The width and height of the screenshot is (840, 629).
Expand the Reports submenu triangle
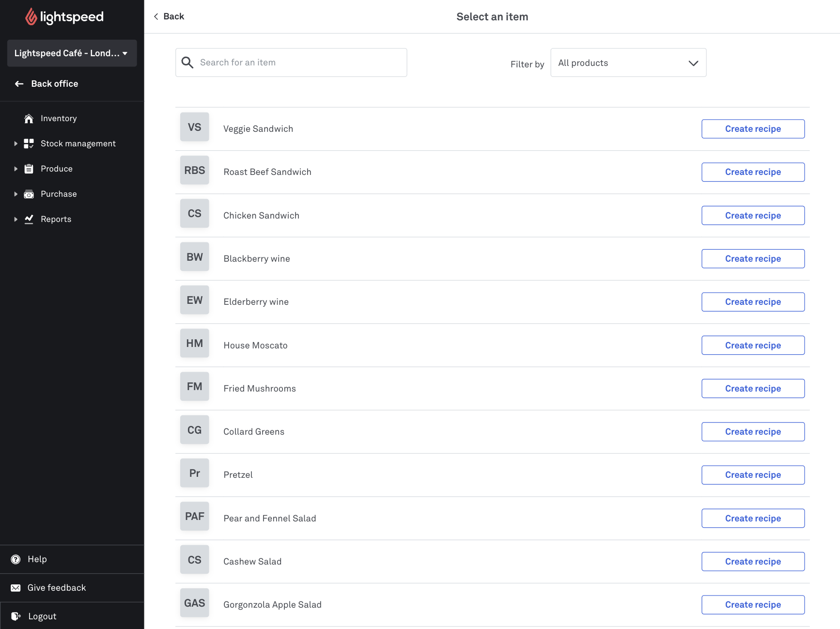[x=16, y=219]
